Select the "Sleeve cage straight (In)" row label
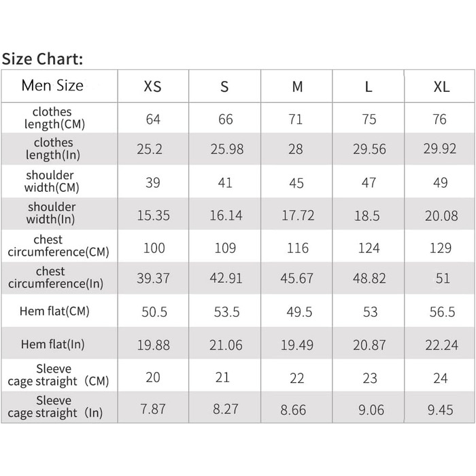This screenshot has height=476, width=476. (55, 407)
